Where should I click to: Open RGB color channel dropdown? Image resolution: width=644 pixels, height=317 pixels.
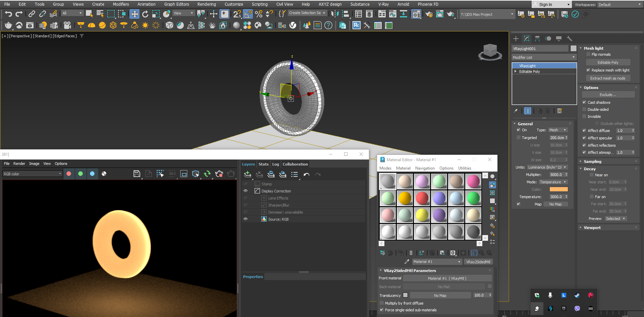[x=33, y=174]
